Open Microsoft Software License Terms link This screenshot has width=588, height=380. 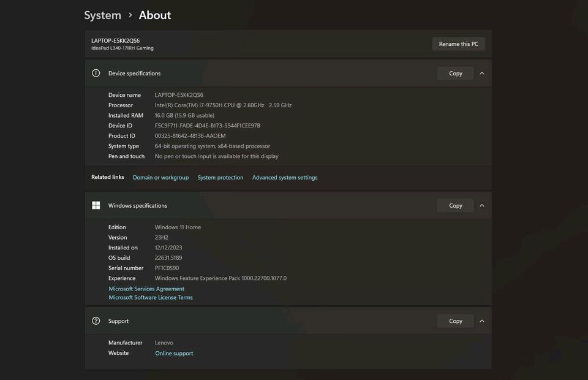pos(151,297)
